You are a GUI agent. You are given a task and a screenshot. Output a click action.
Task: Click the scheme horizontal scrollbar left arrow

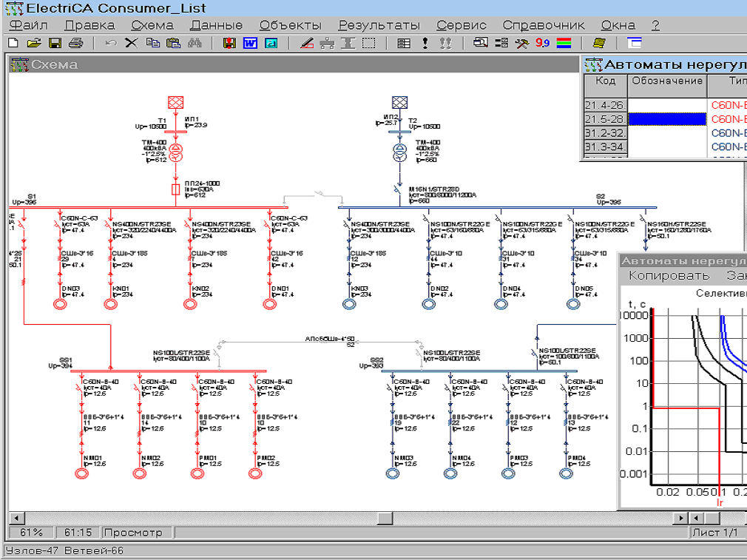[17, 518]
